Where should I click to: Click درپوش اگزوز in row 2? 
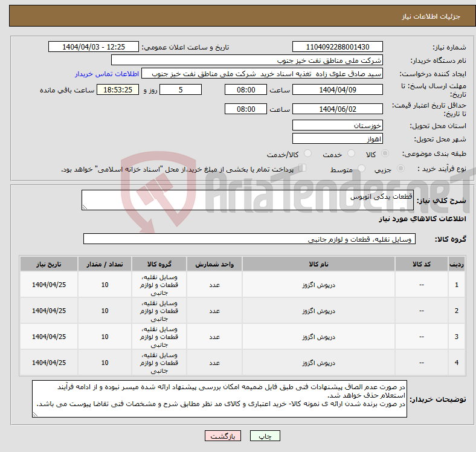[x=318, y=311]
